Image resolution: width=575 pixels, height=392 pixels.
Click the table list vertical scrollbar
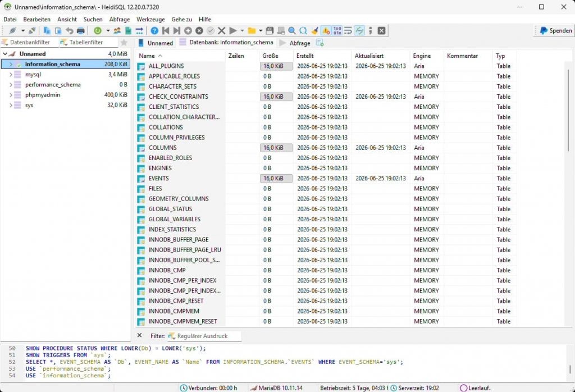point(568,110)
